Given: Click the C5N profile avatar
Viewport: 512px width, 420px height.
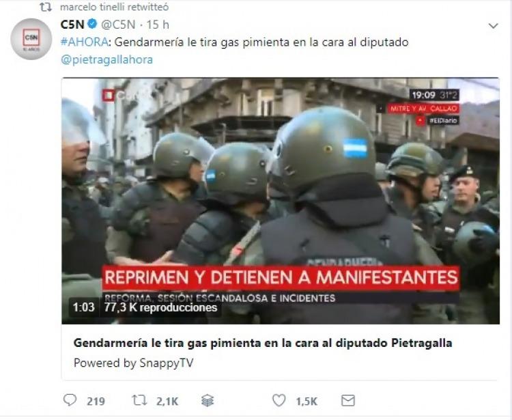Looking at the screenshot, I should click(x=31, y=39).
